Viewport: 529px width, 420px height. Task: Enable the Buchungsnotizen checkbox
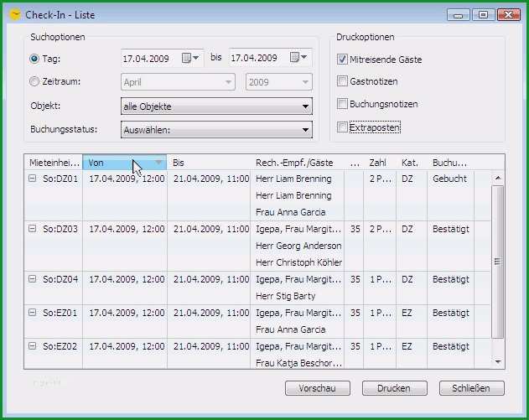tap(342, 104)
